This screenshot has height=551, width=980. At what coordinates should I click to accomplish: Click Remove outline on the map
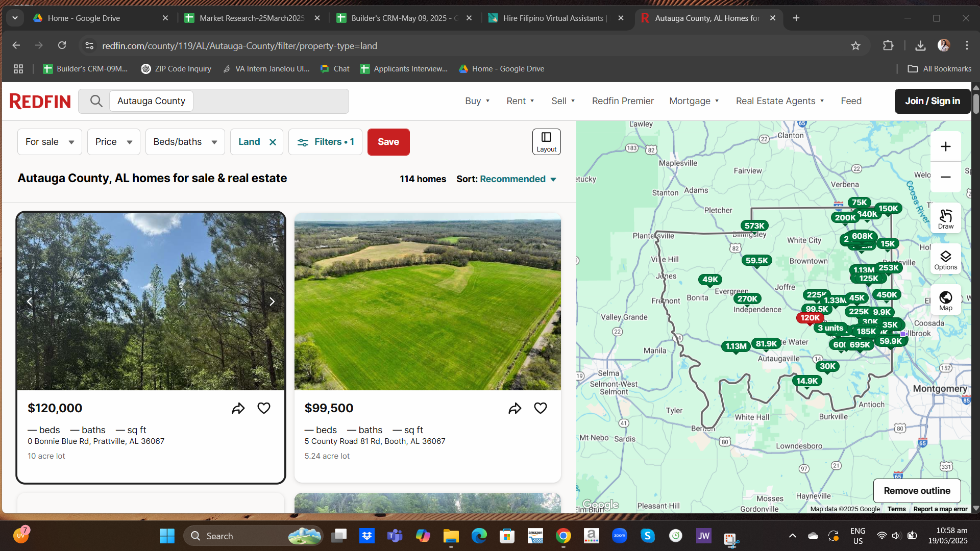tap(917, 490)
